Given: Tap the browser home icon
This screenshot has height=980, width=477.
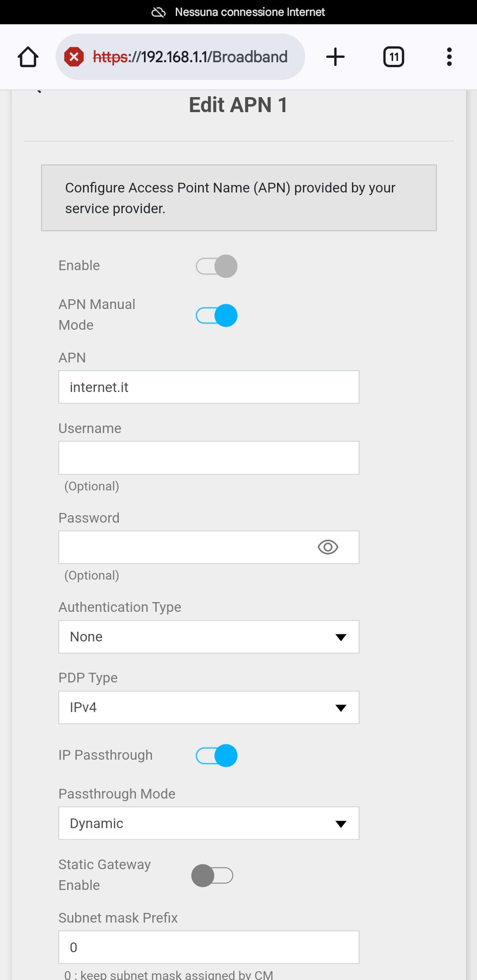Looking at the screenshot, I should coord(28,57).
